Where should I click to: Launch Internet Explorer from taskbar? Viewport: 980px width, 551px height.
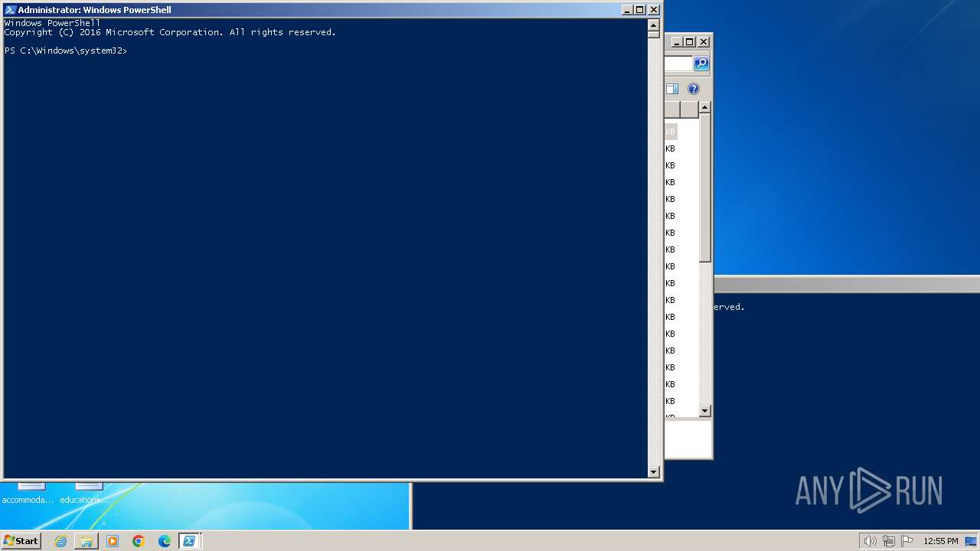[60, 541]
